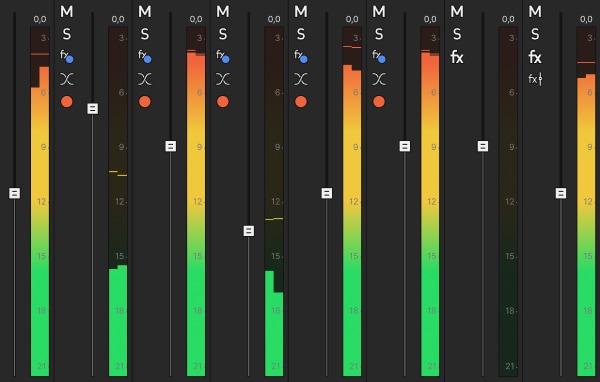The width and height of the screenshot is (600, 382).
Task: Click routing crossover icon on first channel strip
Action: click(x=67, y=79)
